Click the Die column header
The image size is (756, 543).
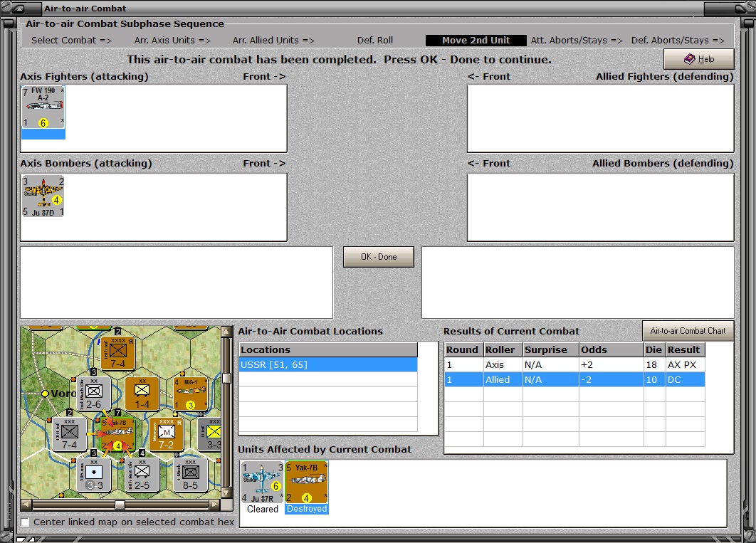click(654, 350)
